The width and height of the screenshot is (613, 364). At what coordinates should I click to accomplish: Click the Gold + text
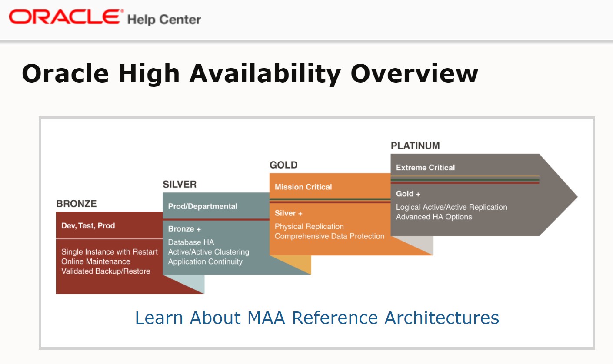[x=408, y=194]
